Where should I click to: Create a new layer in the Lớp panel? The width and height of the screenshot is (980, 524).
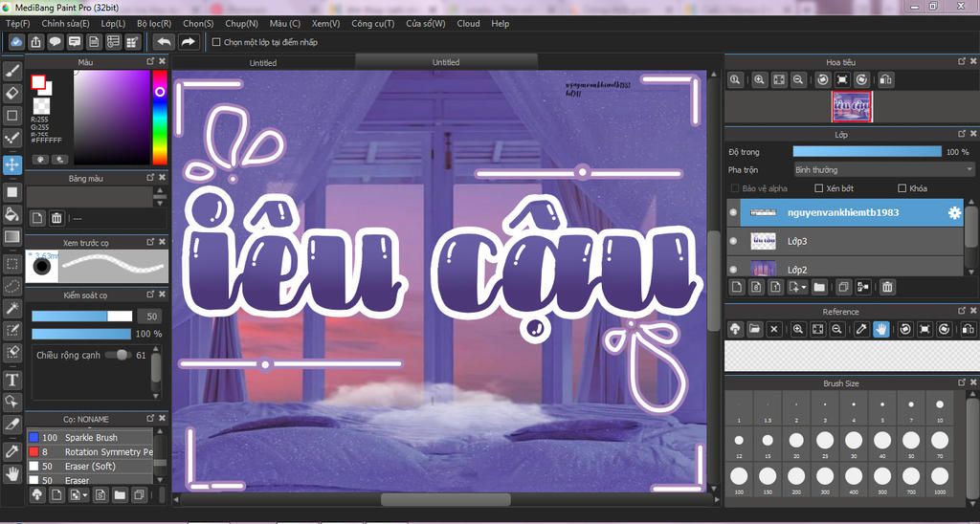tap(737, 287)
